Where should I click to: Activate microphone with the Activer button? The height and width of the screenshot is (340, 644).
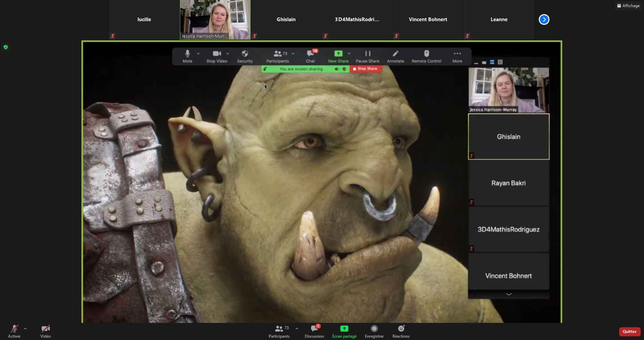pos(14,331)
